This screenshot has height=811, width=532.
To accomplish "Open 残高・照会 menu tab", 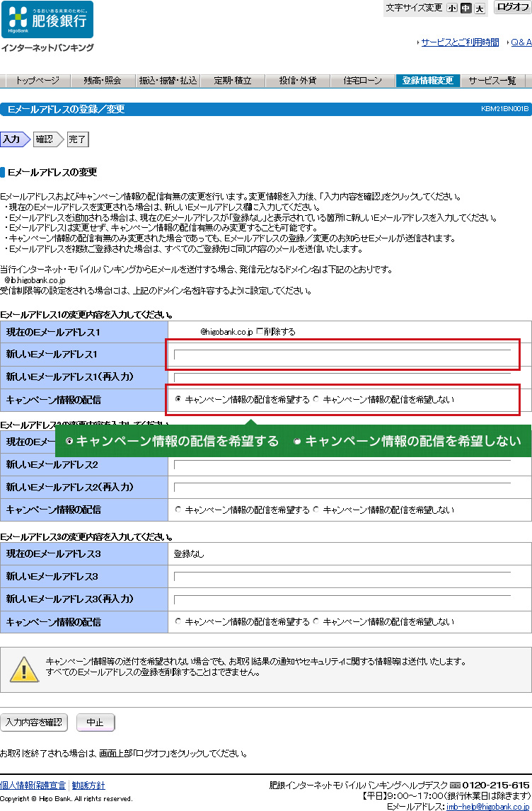I will [103, 81].
